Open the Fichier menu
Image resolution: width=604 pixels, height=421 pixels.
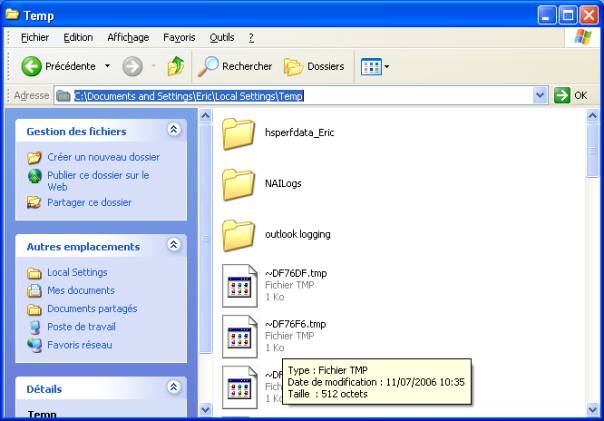click(x=35, y=37)
